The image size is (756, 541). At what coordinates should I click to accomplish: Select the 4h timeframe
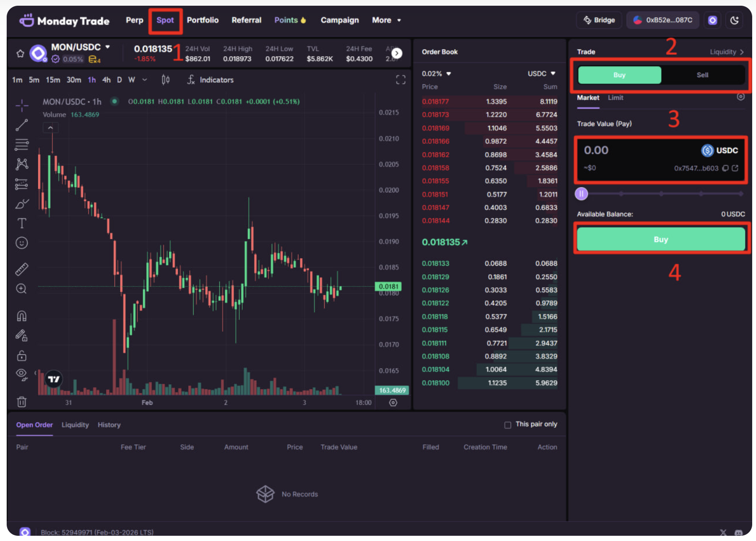(106, 80)
